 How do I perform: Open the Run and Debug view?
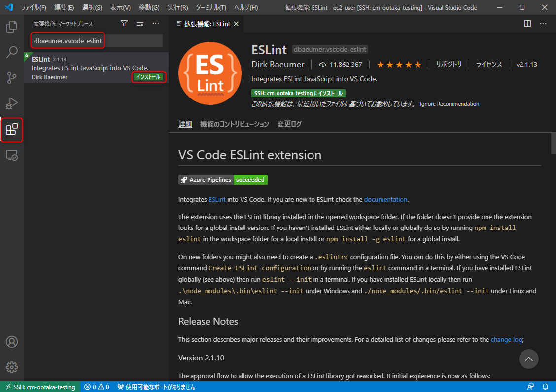coord(12,103)
